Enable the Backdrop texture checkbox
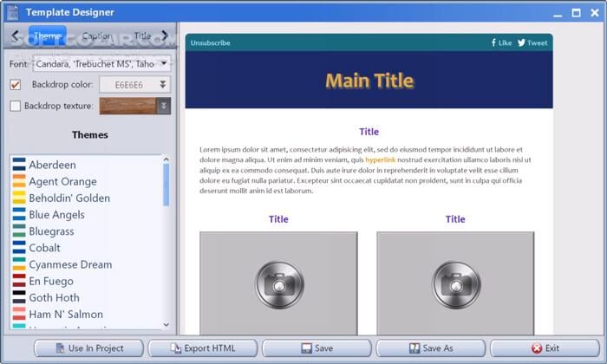 tap(16, 106)
